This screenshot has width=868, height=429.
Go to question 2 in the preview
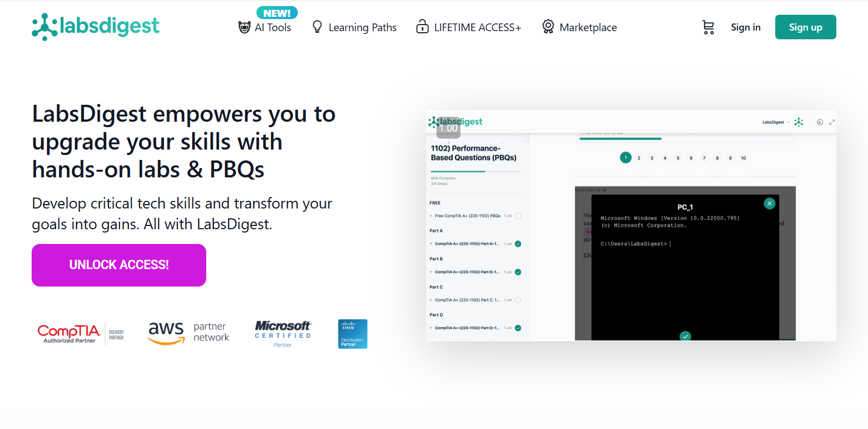click(639, 158)
